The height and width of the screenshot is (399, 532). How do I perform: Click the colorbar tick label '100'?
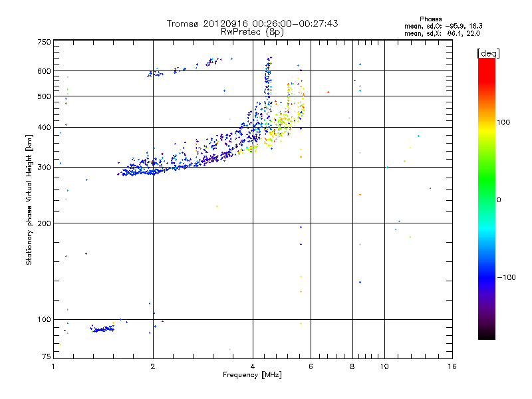click(x=503, y=122)
